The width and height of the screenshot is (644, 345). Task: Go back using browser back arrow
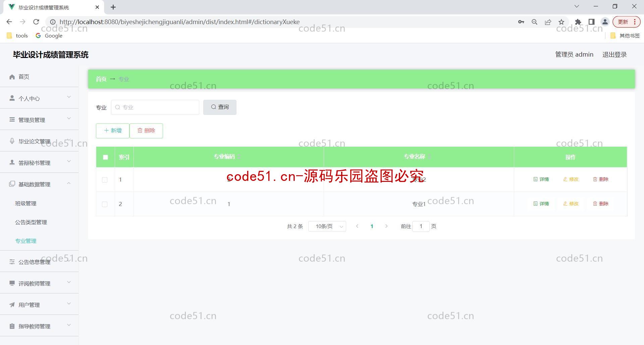(x=9, y=22)
